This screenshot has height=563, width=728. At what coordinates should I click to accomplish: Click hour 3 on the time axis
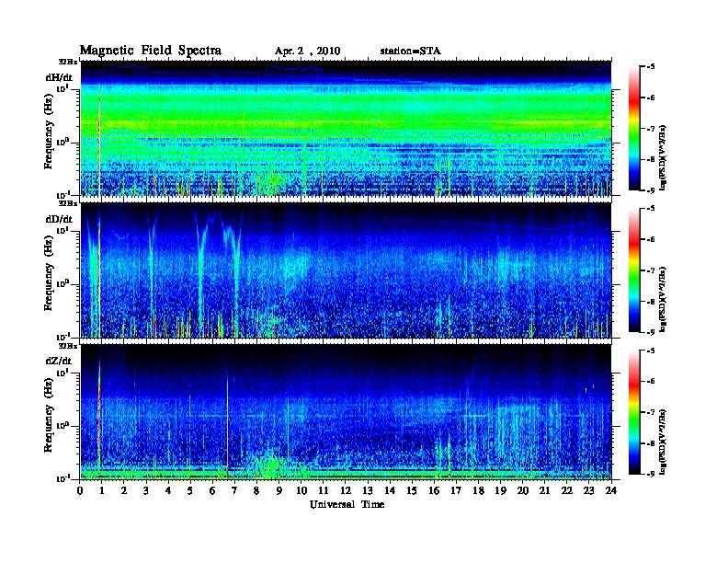pyautogui.click(x=146, y=490)
